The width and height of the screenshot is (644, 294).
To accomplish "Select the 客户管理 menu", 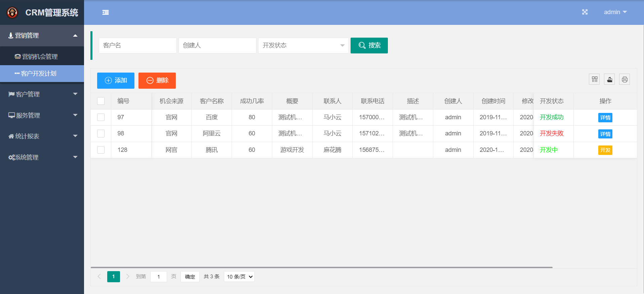I will tap(42, 94).
